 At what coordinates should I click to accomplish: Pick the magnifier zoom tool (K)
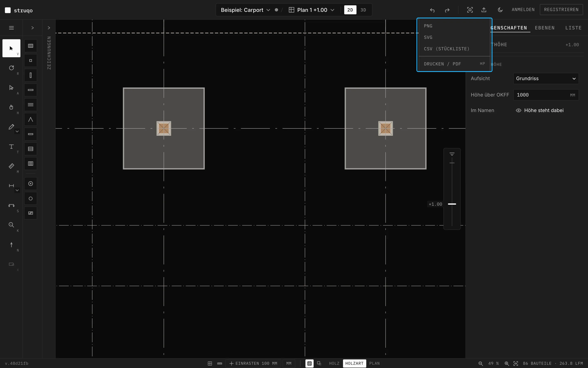click(x=11, y=225)
